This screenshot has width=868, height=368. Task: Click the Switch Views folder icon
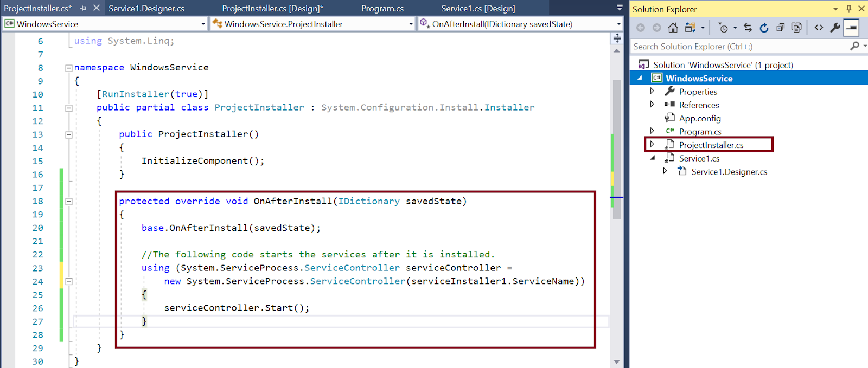click(x=690, y=28)
